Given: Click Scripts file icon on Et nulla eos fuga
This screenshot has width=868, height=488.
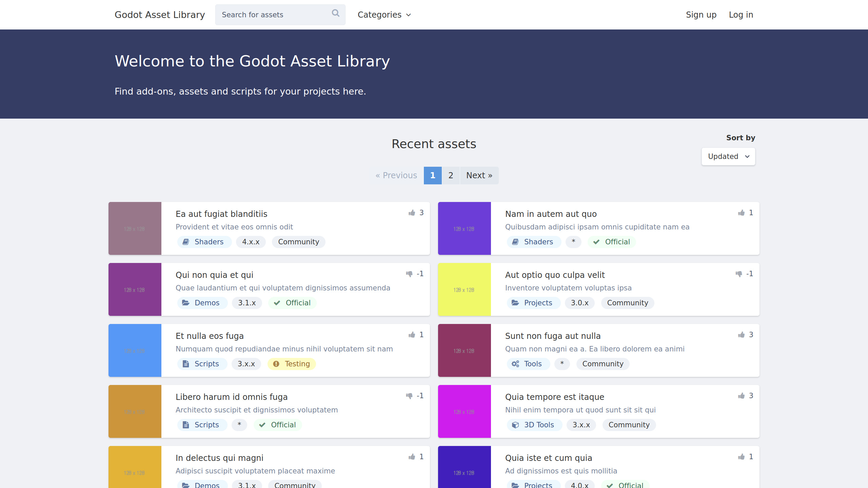Looking at the screenshot, I should point(186,364).
